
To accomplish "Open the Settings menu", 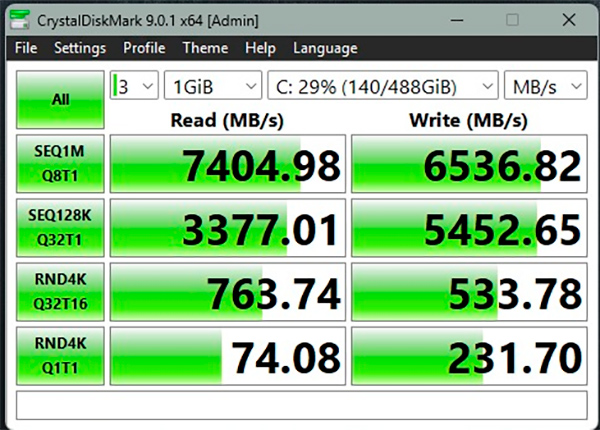I will coord(80,48).
